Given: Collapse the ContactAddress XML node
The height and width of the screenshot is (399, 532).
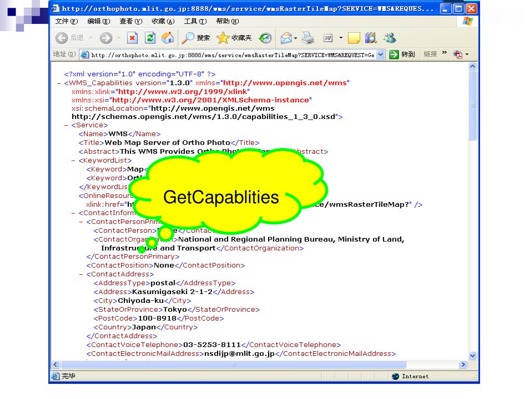Looking at the screenshot, I should pos(82,274).
